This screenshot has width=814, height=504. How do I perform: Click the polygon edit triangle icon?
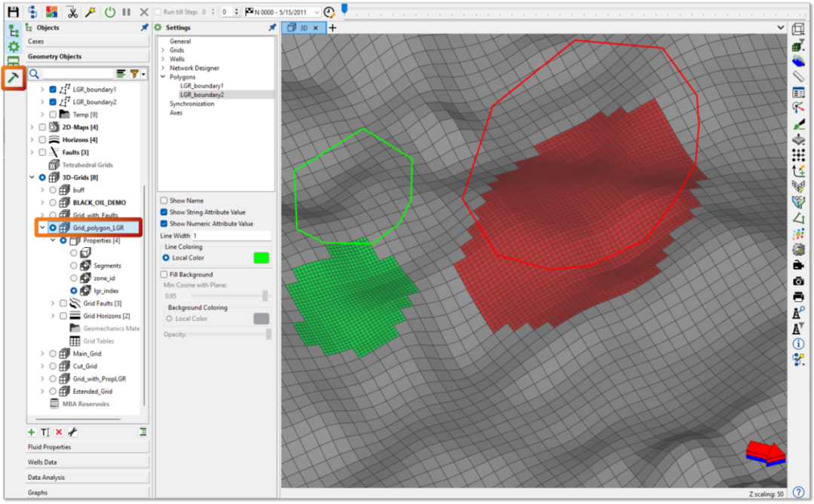tap(798, 218)
